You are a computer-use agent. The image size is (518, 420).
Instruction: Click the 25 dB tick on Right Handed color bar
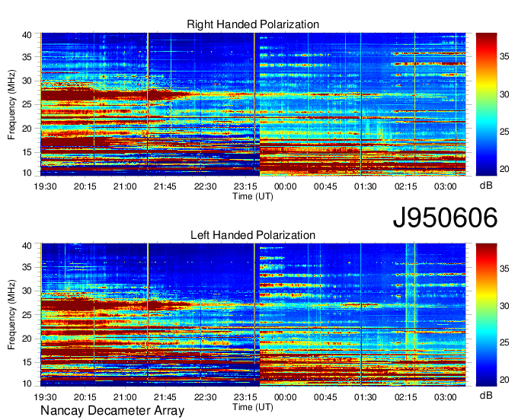point(504,132)
